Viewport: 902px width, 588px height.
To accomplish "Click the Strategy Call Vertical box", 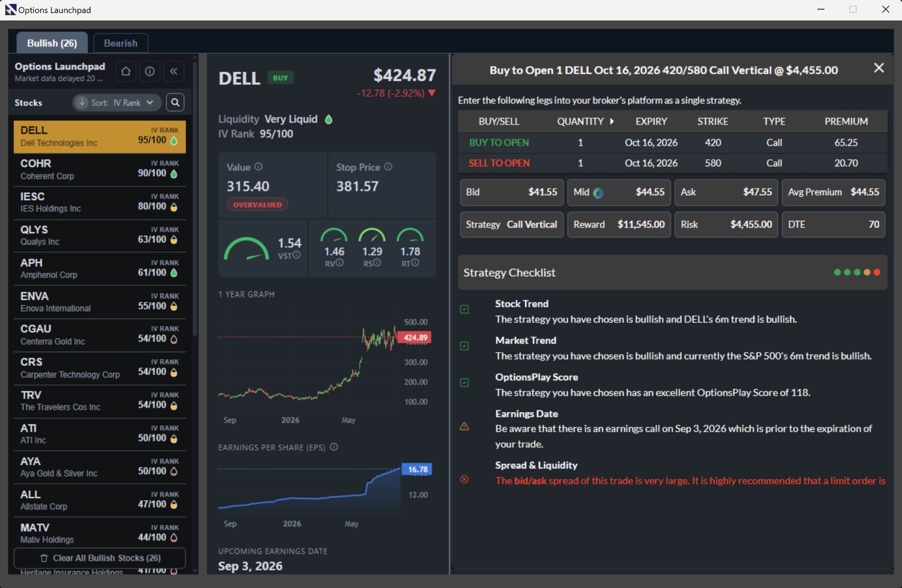I will (511, 224).
